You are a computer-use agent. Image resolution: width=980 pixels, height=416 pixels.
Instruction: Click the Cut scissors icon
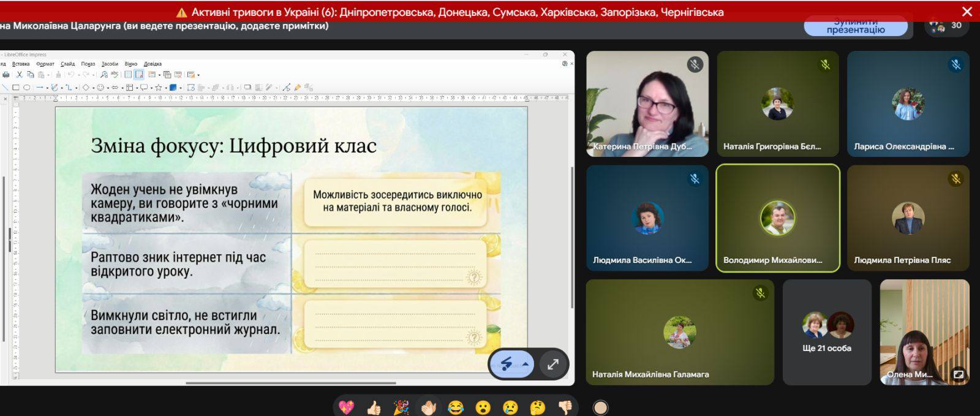tap(19, 75)
